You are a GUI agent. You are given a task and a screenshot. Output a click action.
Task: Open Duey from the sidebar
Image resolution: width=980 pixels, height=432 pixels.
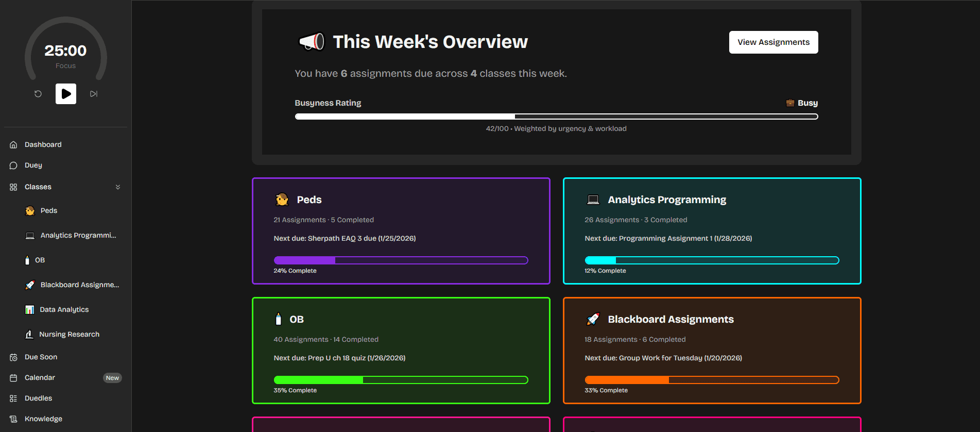33,165
